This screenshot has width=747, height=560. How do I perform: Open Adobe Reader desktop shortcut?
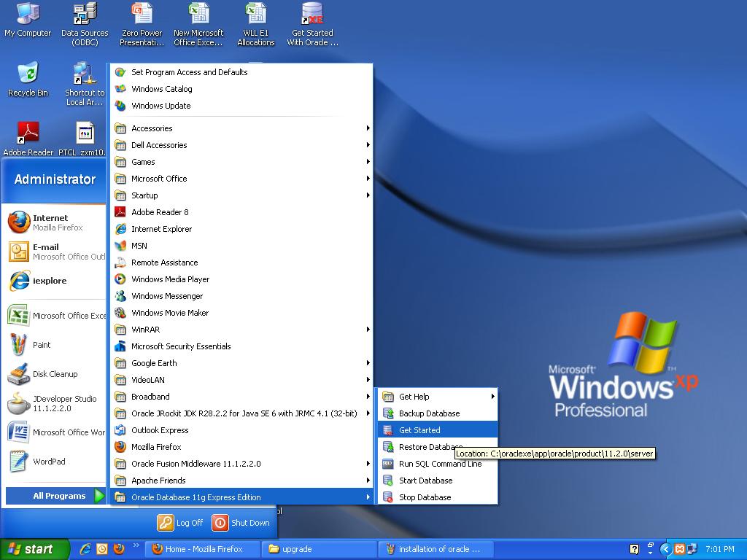[x=28, y=139]
